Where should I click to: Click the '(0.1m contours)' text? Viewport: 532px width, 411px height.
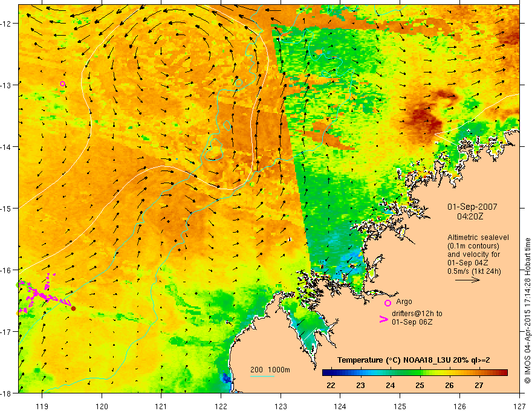point(473,246)
